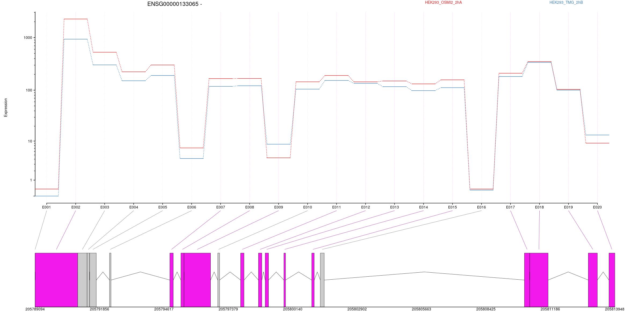Click exon label E020
This screenshot has width=644, height=322.
[597, 207]
